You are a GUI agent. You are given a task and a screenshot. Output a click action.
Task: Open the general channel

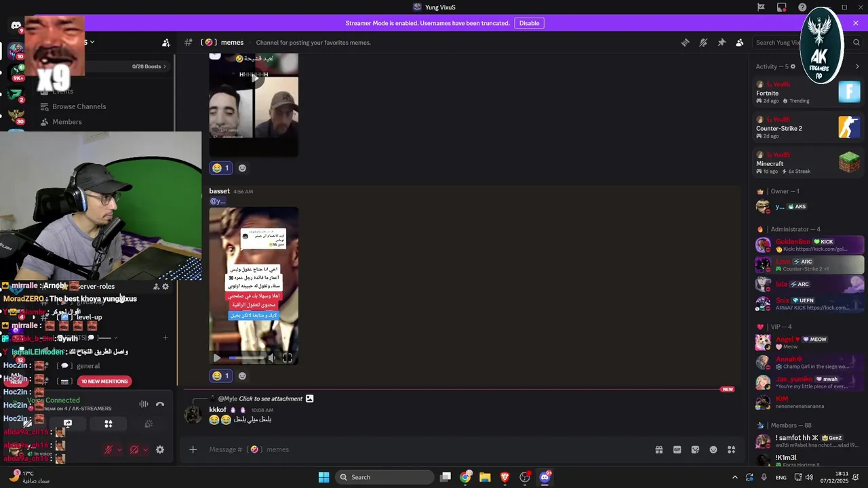[x=88, y=366]
